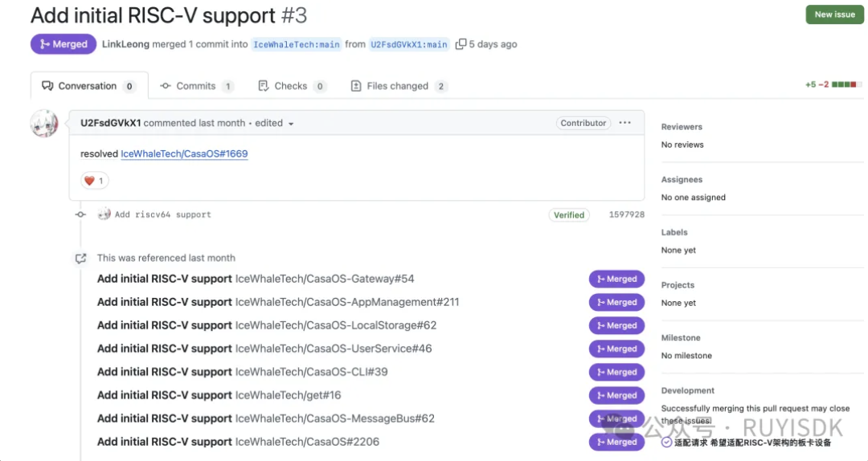
Task: Click Merged badge for CasaOS-CLI#39
Action: [x=616, y=372]
